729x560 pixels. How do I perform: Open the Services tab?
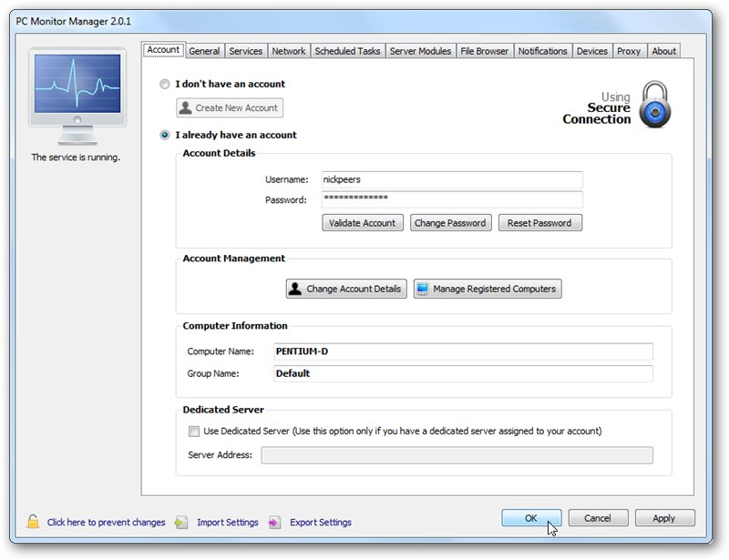245,51
